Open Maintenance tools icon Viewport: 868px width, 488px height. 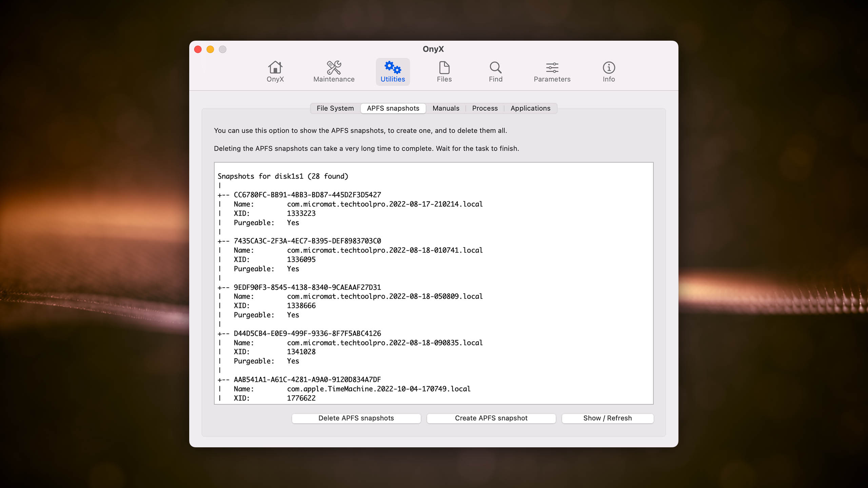(334, 72)
